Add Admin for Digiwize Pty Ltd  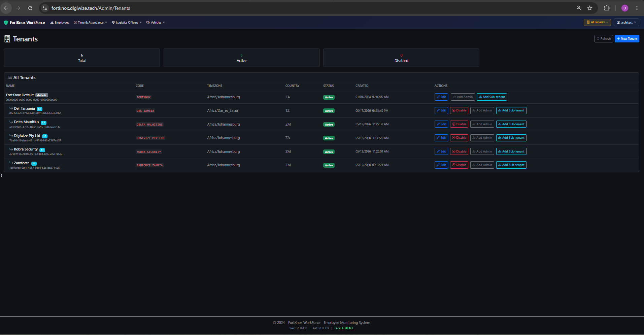point(482,138)
